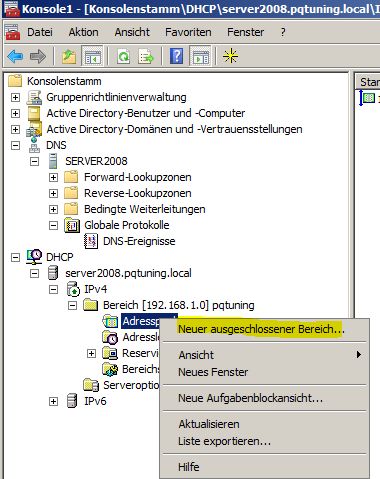Click the DNS network icon
The image size is (380, 479).
point(35,145)
